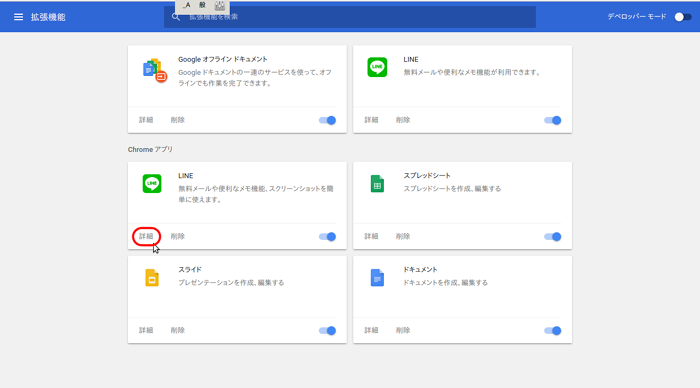The image size is (700, 388).
Task: Click 削除 for ドキュメント
Action: tap(403, 330)
